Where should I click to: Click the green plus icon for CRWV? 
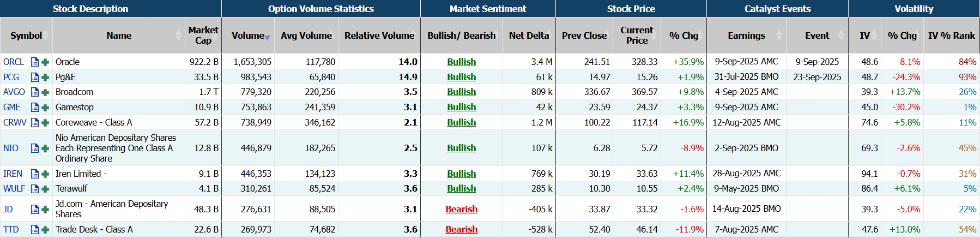[x=45, y=123]
